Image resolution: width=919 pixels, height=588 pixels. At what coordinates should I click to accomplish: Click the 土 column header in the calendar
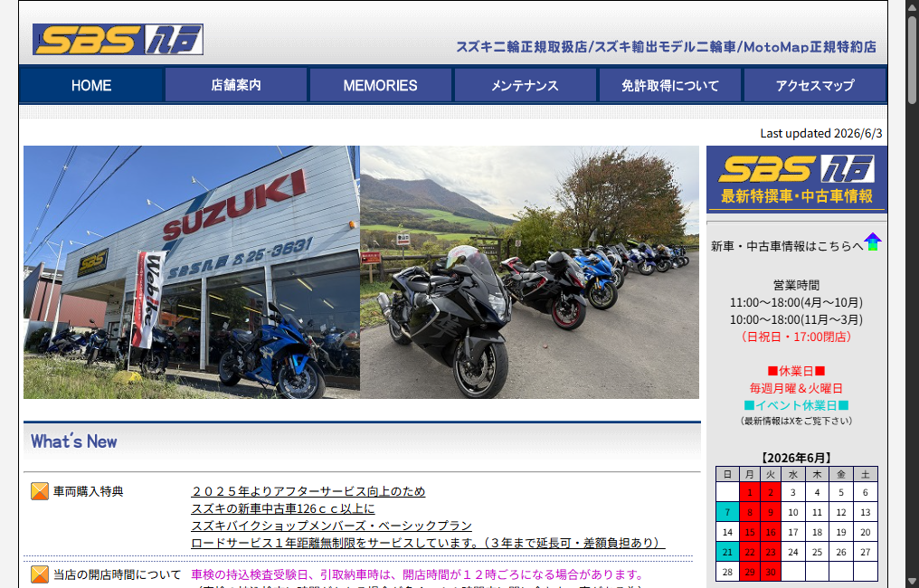point(865,474)
